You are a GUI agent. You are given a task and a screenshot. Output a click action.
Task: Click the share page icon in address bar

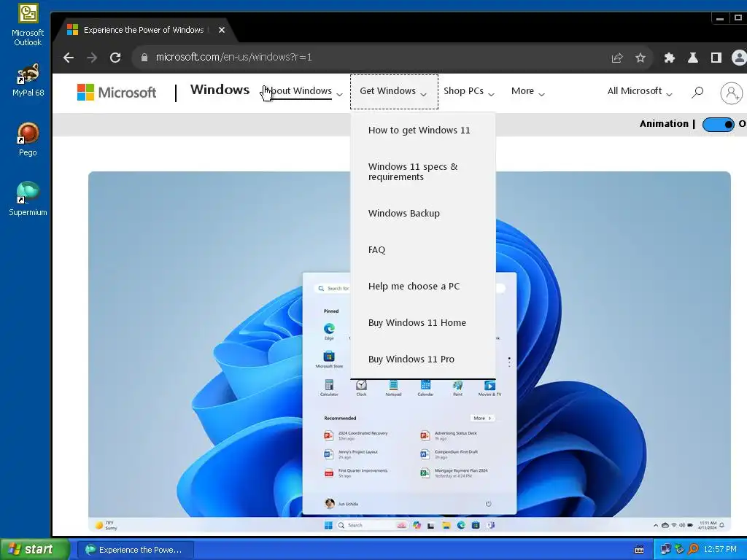click(617, 58)
